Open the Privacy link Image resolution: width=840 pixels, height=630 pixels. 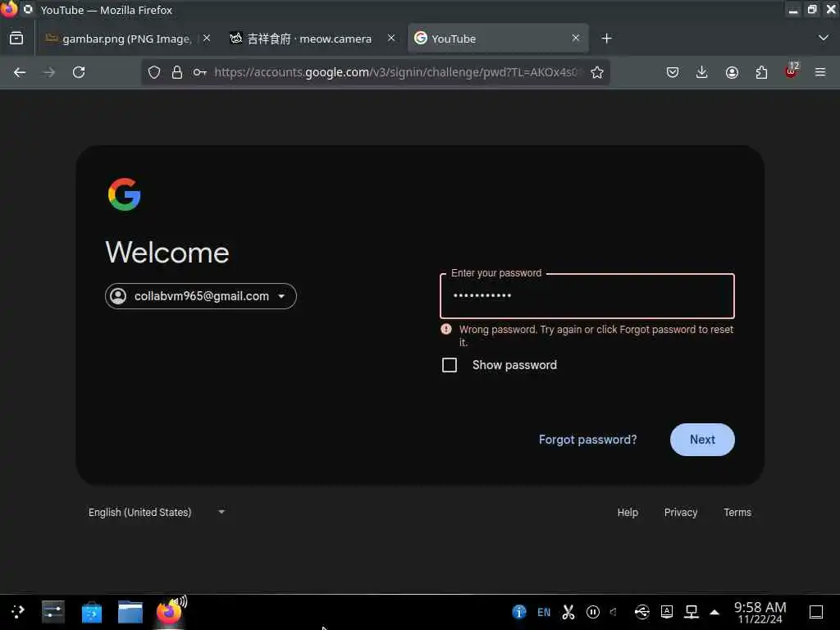point(680,513)
